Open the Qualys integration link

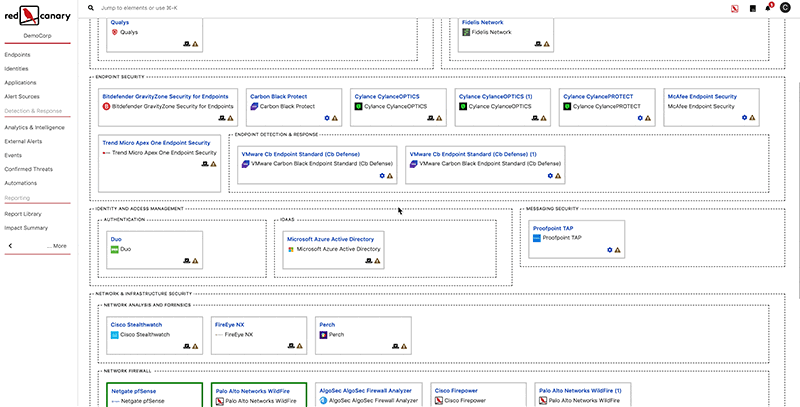pos(120,22)
